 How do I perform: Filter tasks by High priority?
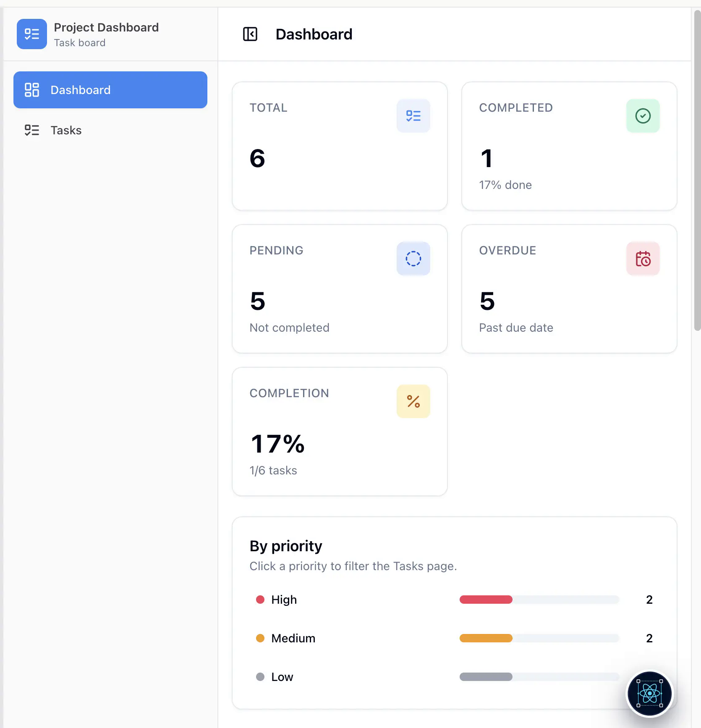pos(455,600)
